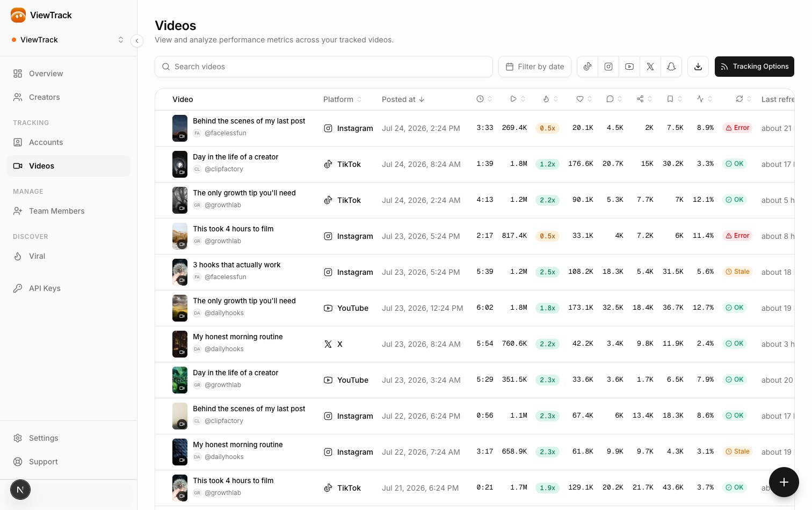812x510 pixels.
Task: Open Tracking Options
Action: (755, 67)
